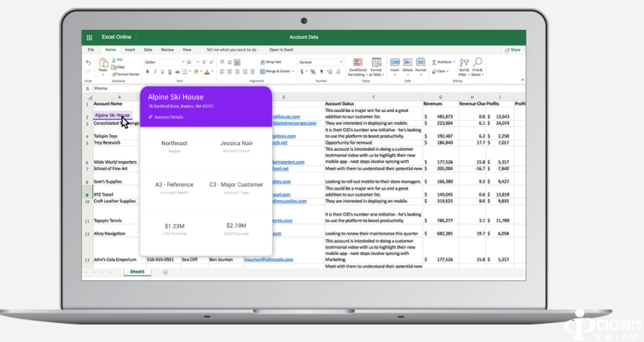This screenshot has height=342, width=644.
Task: Click Open in Excel
Action: [x=281, y=50]
